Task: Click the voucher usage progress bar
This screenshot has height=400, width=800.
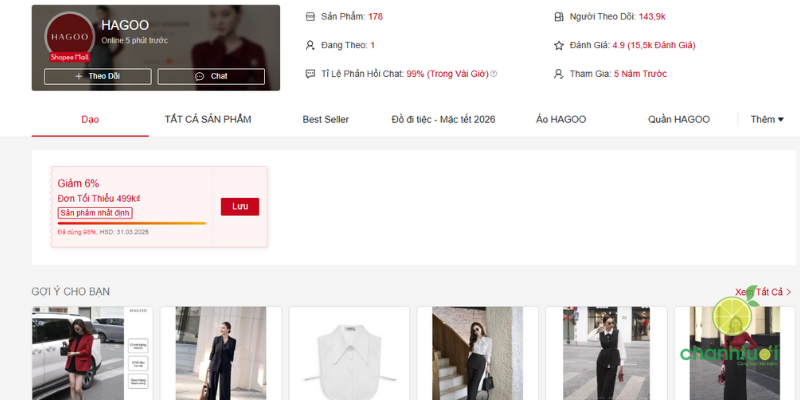Action: click(131, 223)
